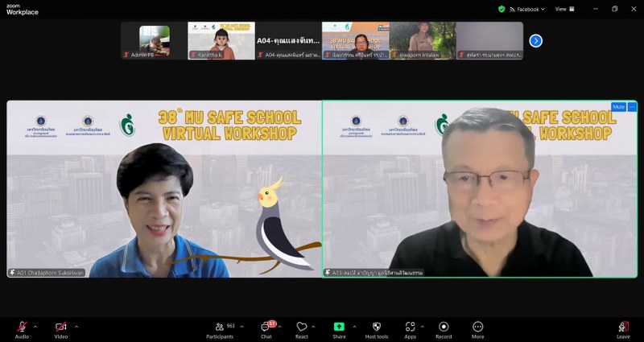The image size is (644, 342).
Task: Click A01 Chadaphorn video tile
Action: (164, 189)
